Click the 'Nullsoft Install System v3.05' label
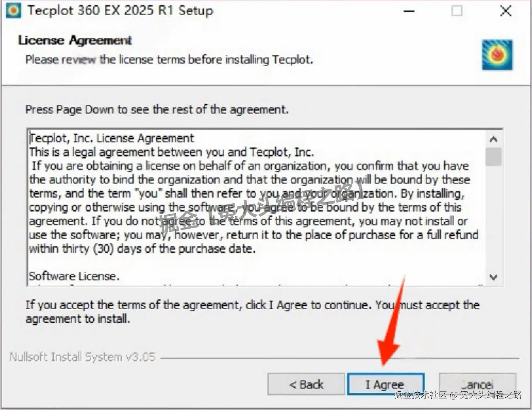The height and width of the screenshot is (410, 532). [82, 357]
